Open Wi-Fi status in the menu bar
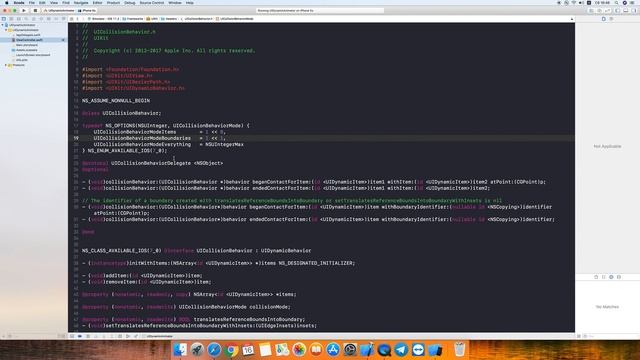Screen dimensions: 640x360 574,3
